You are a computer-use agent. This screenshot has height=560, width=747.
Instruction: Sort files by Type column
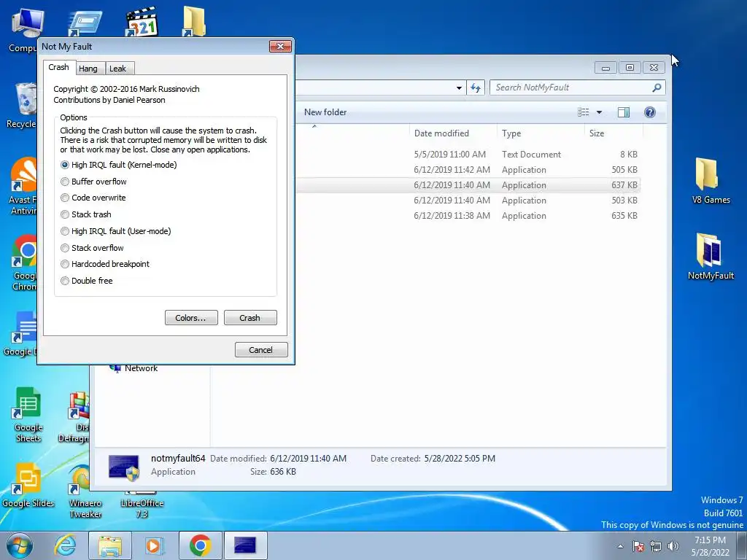[541, 133]
